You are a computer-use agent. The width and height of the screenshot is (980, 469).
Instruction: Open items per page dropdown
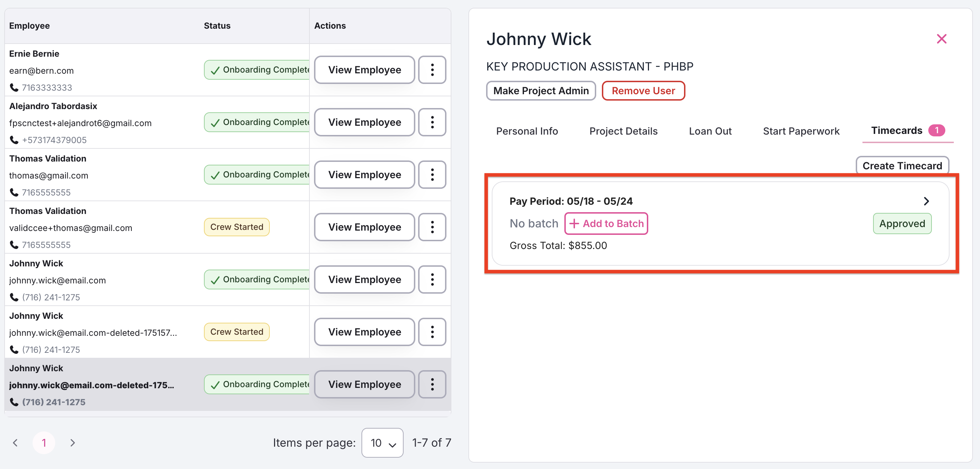pyautogui.click(x=382, y=443)
